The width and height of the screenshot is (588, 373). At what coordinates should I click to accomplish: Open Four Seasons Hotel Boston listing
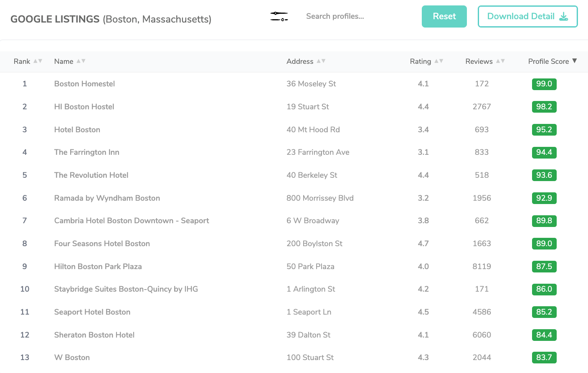tap(102, 244)
